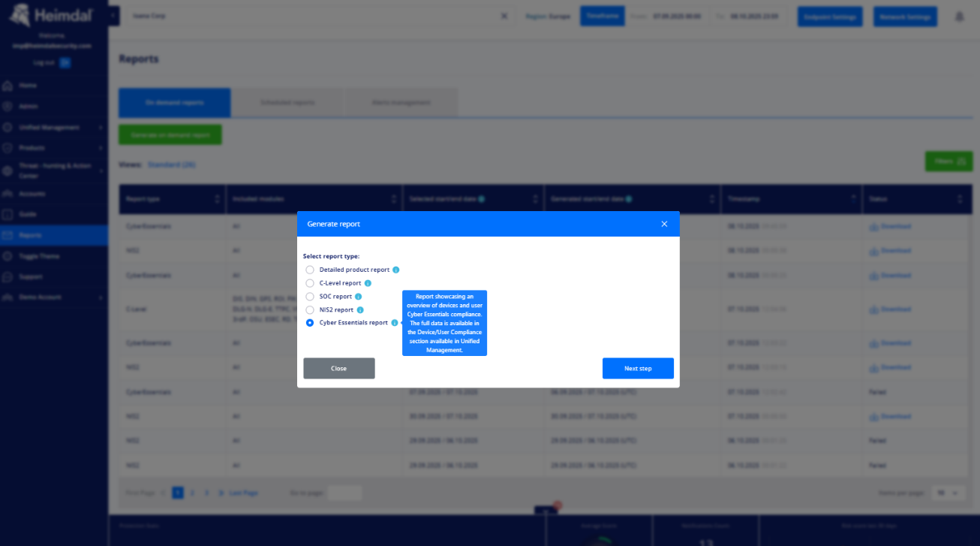Sort by the Status column
Viewport: 980px width, 546px height.
960,199
